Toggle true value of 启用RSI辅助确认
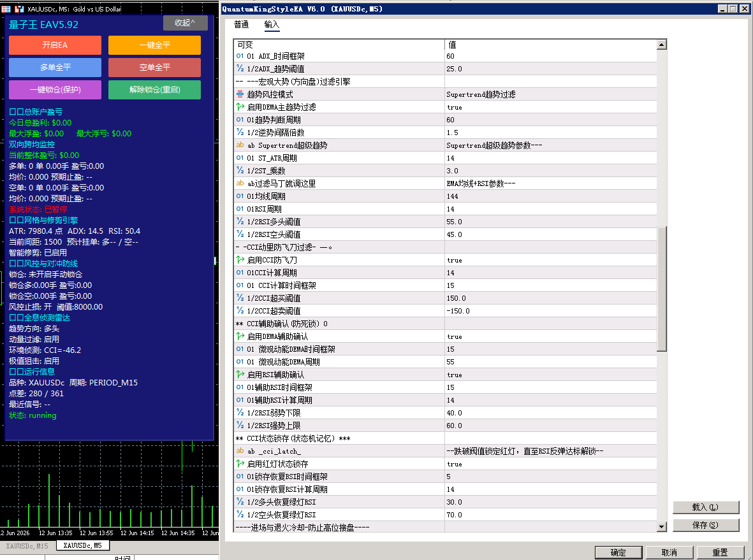 point(455,375)
